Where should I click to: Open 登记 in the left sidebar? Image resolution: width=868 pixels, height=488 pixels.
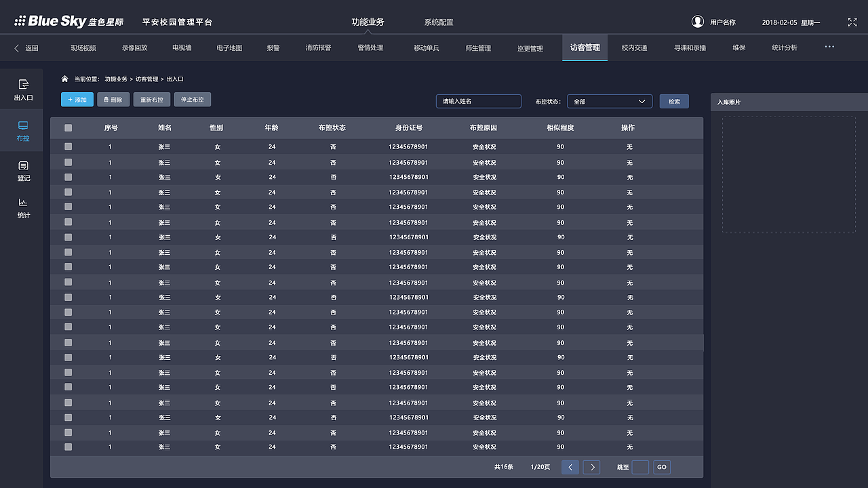pos(23,171)
